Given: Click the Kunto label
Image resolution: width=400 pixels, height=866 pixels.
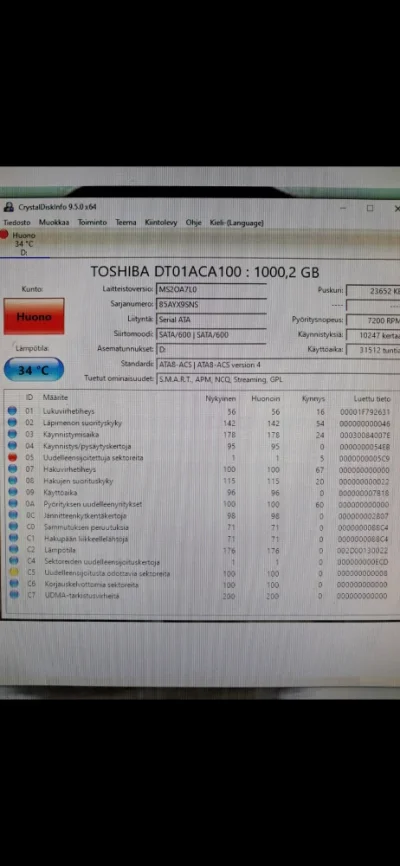Looking at the screenshot, I should [32, 289].
